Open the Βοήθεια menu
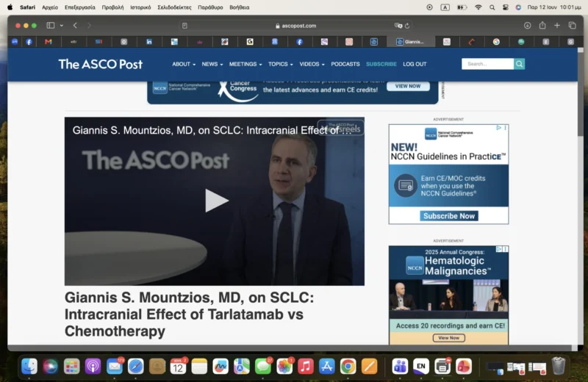588x382 pixels. [240, 7]
